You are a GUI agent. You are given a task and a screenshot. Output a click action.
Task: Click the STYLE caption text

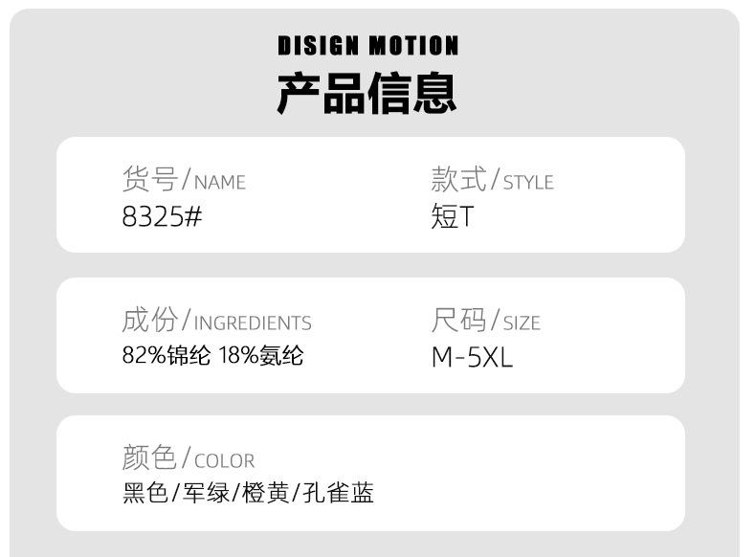528,182
